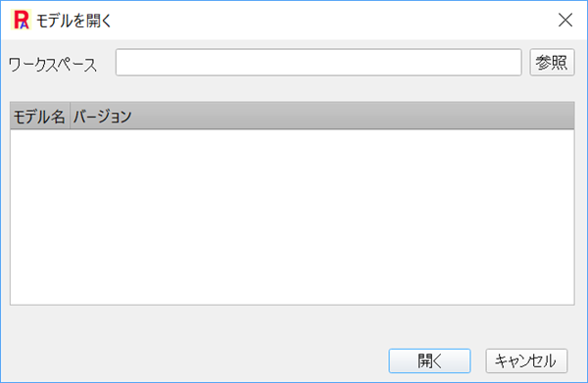Click inside the empty model list area
The image size is (588, 383).
click(x=292, y=217)
